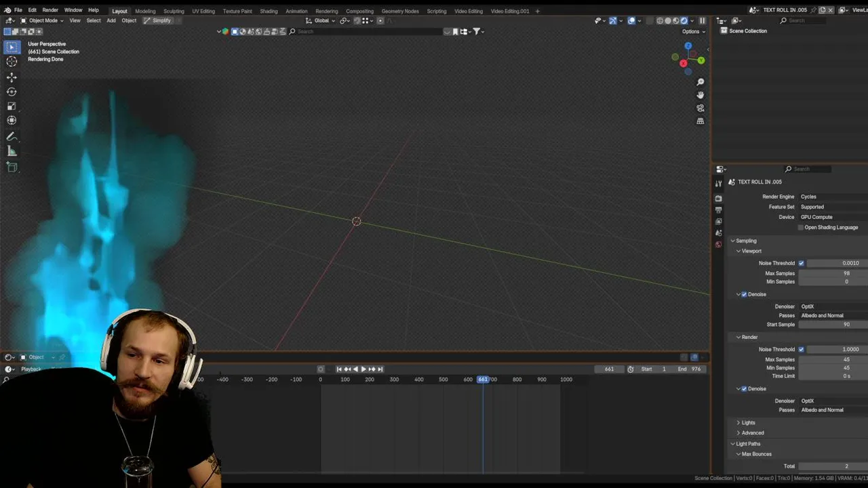The image size is (868, 488).
Task: Toggle Open Shading Language checkbox
Action: point(801,227)
